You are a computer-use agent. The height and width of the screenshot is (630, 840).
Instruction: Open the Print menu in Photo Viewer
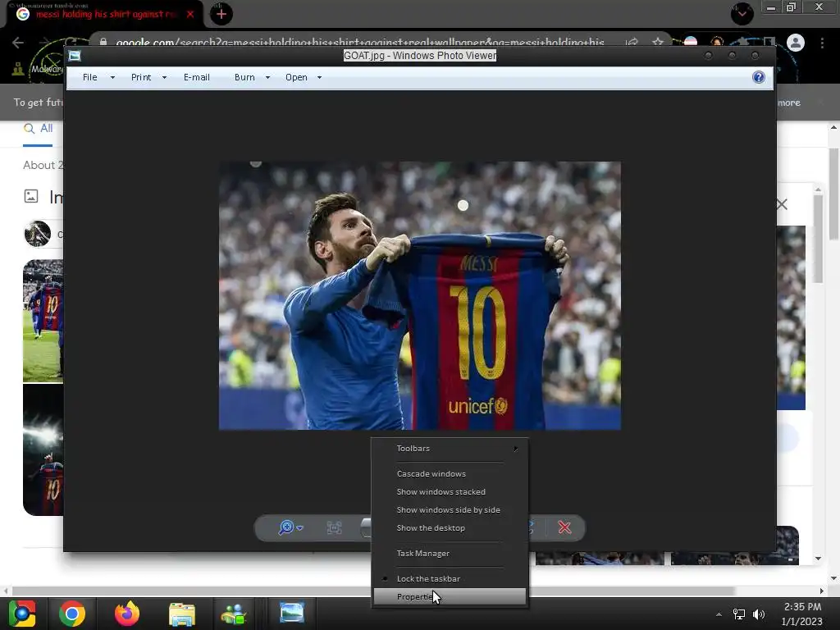coord(141,77)
